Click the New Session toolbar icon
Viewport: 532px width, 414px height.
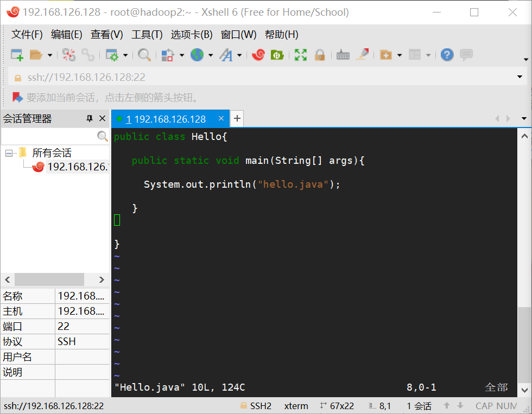(x=17, y=55)
